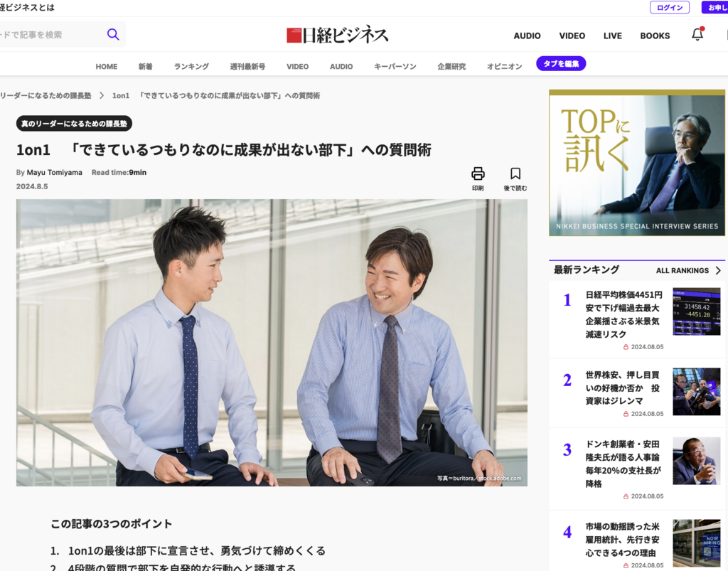Click the search magnifier icon
Screen dimensions: 728x571
(x=113, y=34)
